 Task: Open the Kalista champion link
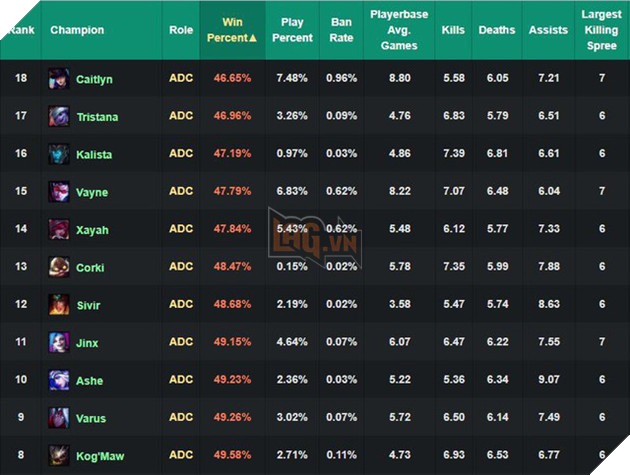(x=94, y=154)
